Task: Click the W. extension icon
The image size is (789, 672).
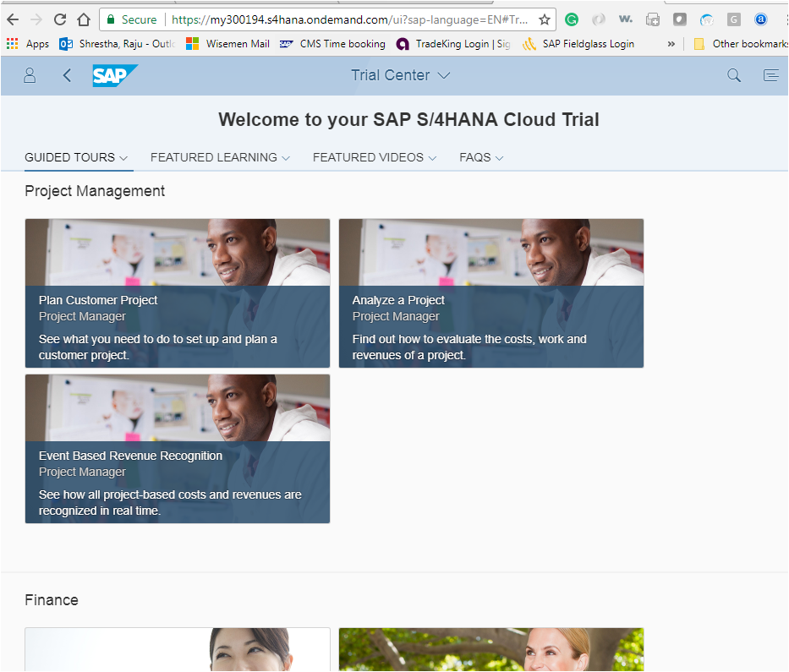Action: (626, 19)
